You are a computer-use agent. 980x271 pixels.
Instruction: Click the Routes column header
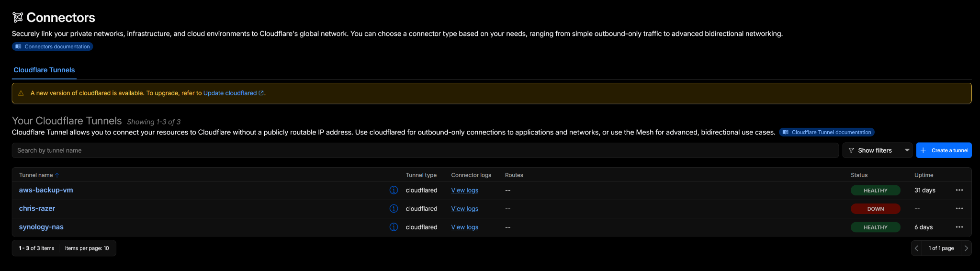tap(514, 175)
